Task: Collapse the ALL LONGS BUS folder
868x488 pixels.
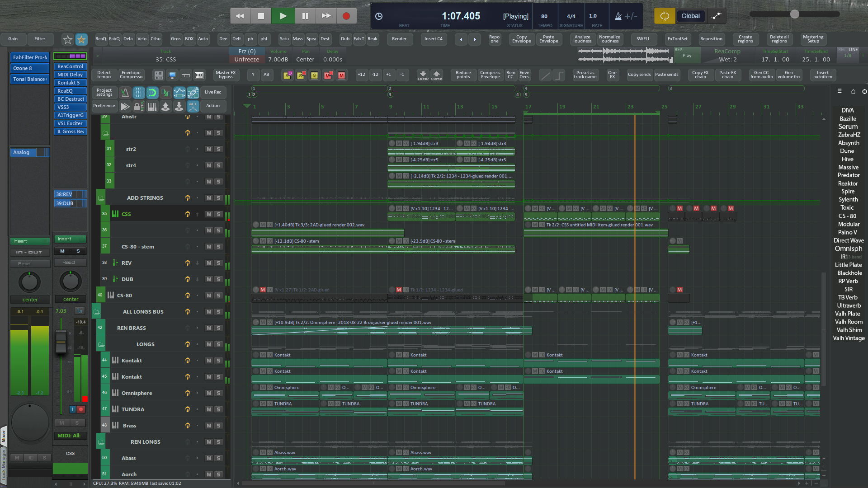Action: [96, 312]
